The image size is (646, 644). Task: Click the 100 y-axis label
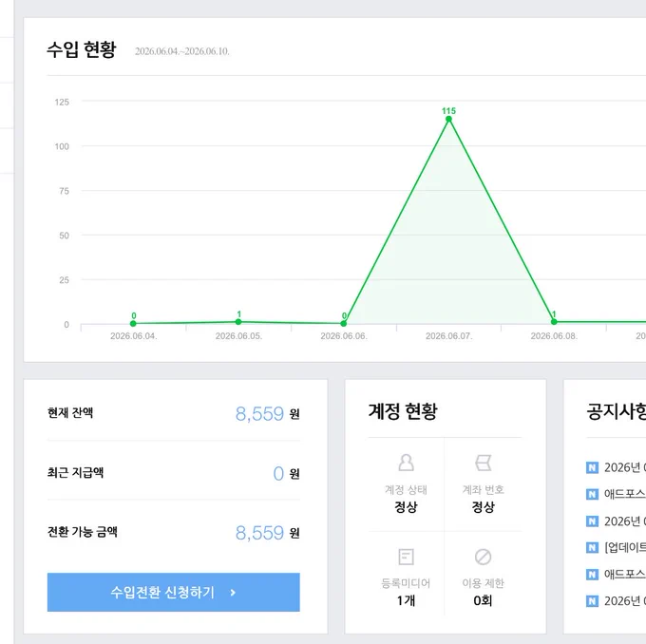(62, 146)
